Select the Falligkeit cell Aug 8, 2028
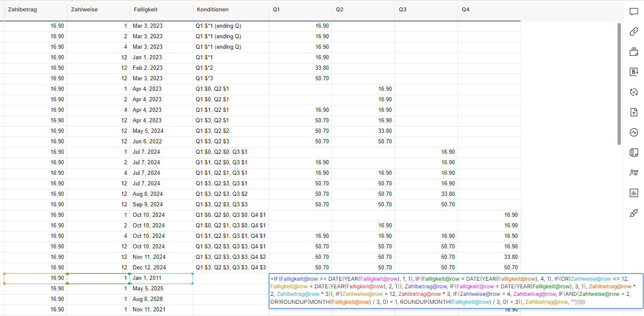Viewport: 644px width, 316px height. pos(162,299)
